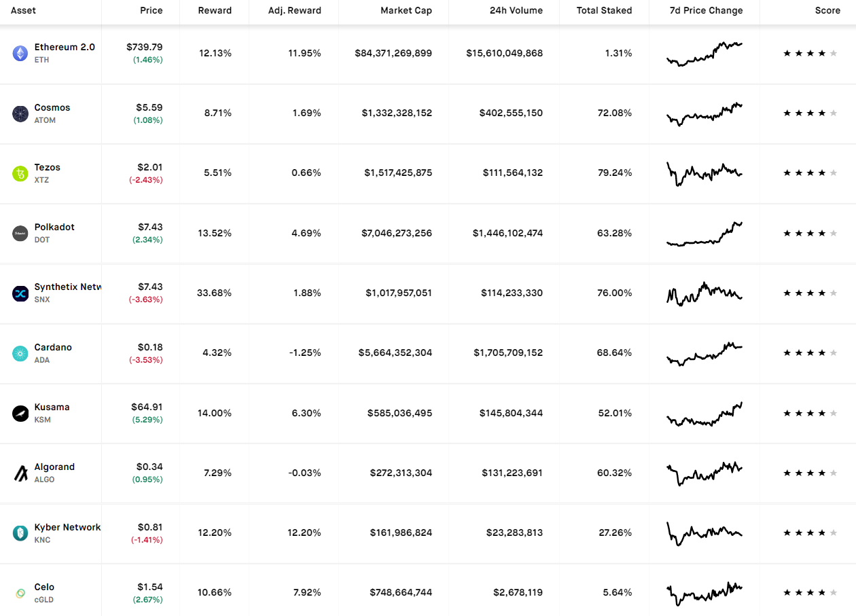Click the Ethereum 2.0 coin icon

tap(20, 54)
